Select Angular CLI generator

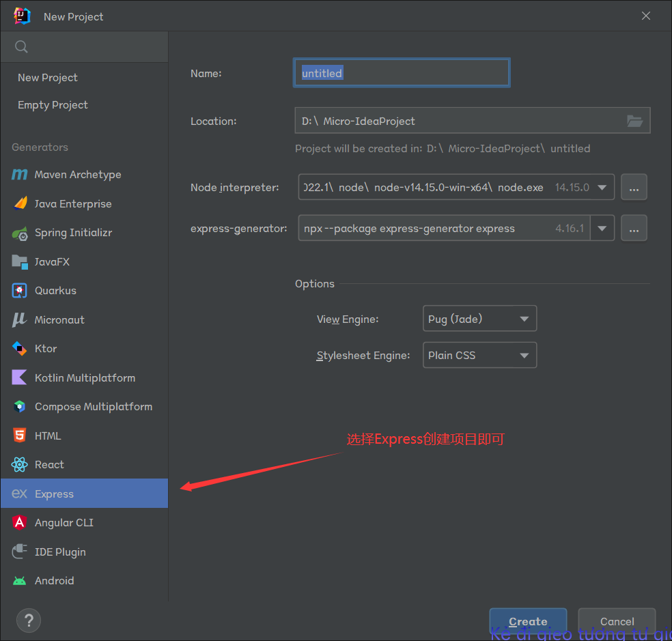coord(84,522)
